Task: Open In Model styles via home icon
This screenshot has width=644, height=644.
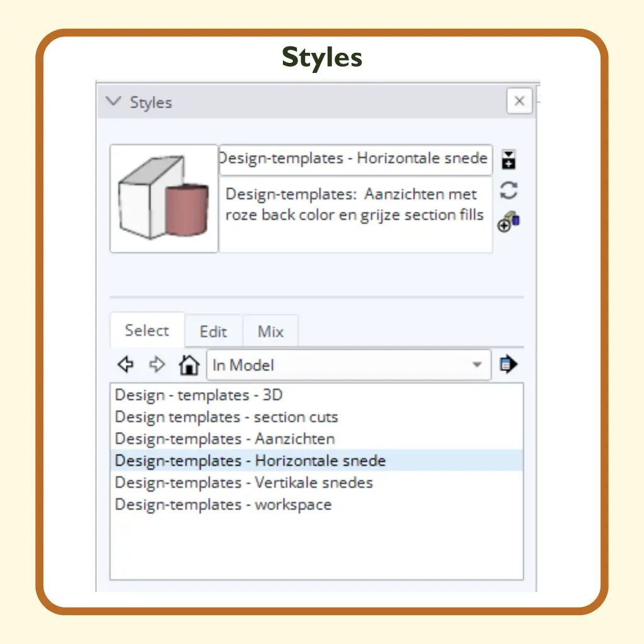Action: pos(189,364)
